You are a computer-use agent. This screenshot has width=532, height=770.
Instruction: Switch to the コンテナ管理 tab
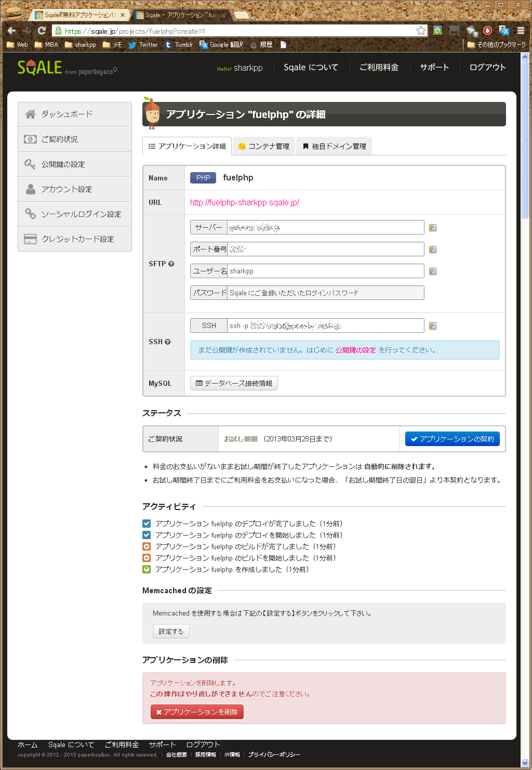pos(264,146)
